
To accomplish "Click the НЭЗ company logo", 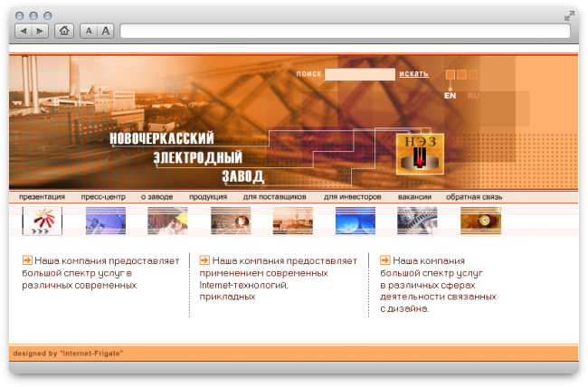I will [x=419, y=154].
